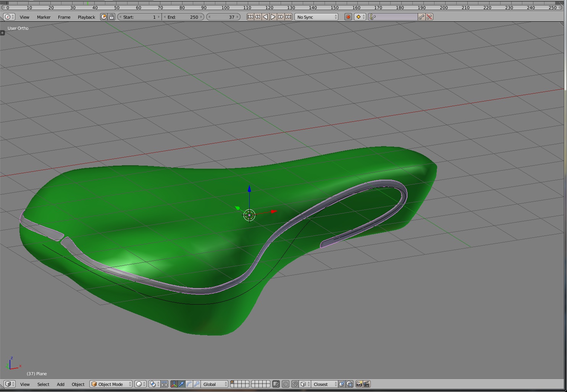Toggle the 3D manipulator axes icon
567x392 pixels.
click(174, 384)
